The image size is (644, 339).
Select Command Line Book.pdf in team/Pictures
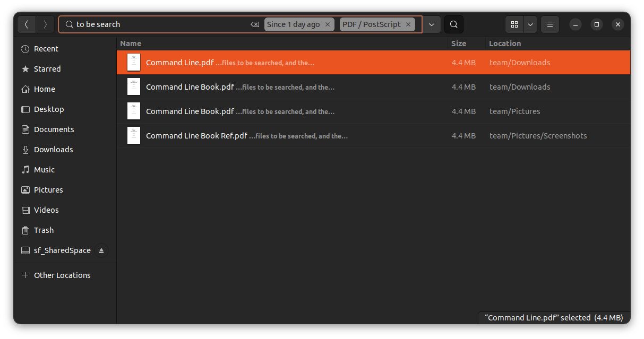[190, 111]
